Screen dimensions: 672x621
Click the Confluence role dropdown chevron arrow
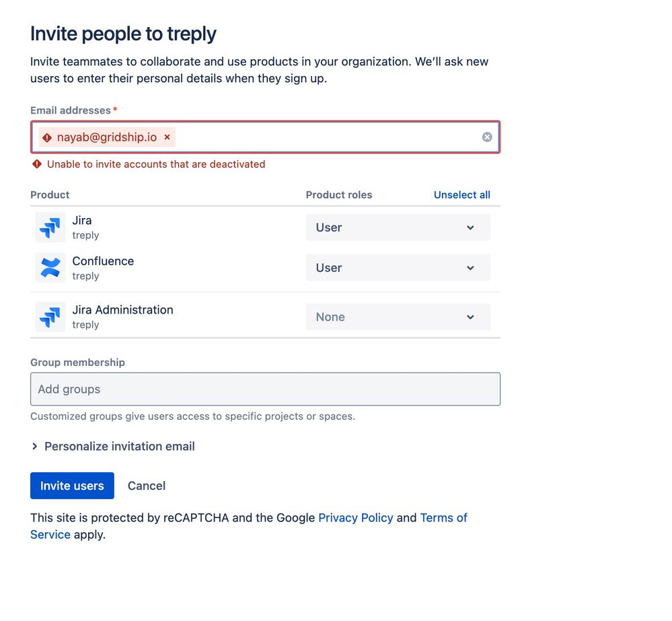[470, 268]
